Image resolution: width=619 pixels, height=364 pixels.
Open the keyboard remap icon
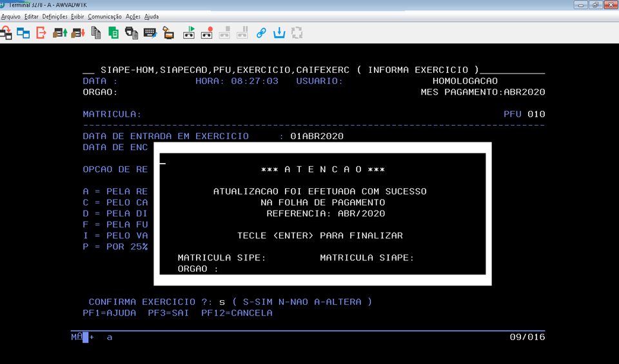(150, 32)
